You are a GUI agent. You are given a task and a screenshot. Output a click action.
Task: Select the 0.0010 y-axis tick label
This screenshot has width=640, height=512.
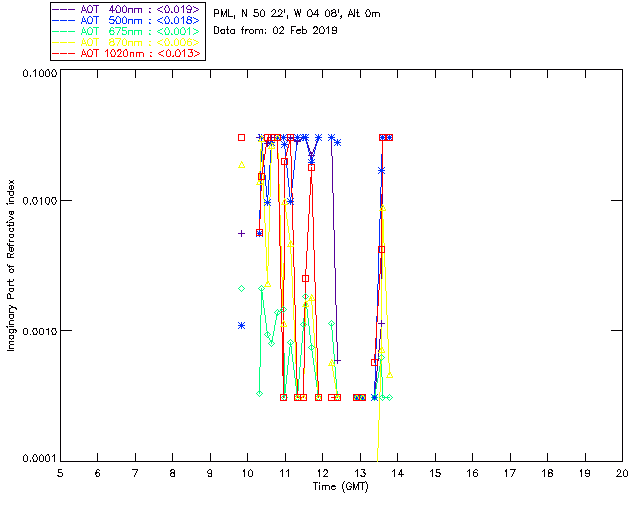coord(39,331)
